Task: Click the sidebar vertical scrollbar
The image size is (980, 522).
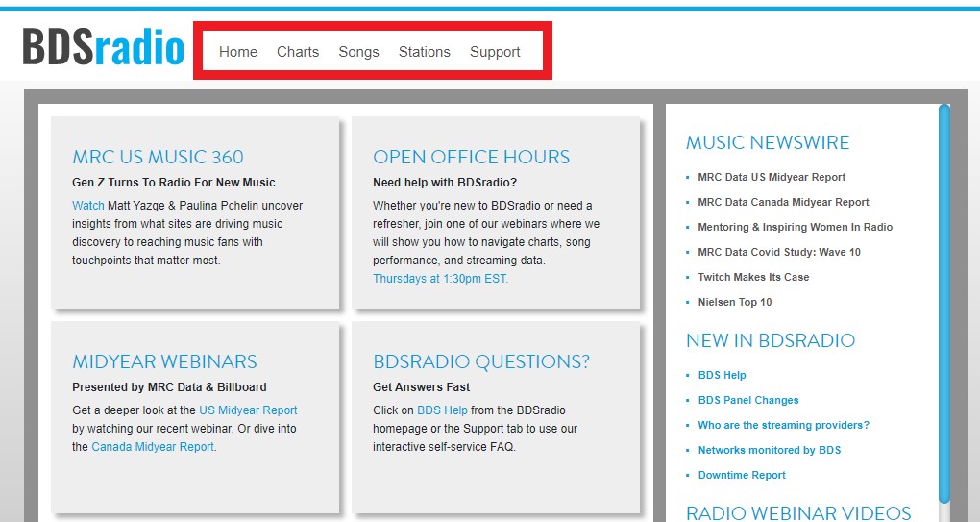Action: click(943, 305)
